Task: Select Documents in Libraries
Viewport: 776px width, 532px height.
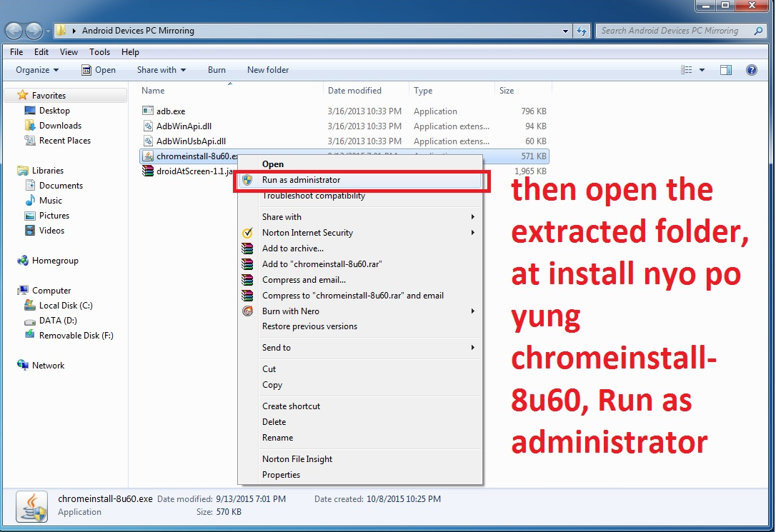Action: pos(61,186)
